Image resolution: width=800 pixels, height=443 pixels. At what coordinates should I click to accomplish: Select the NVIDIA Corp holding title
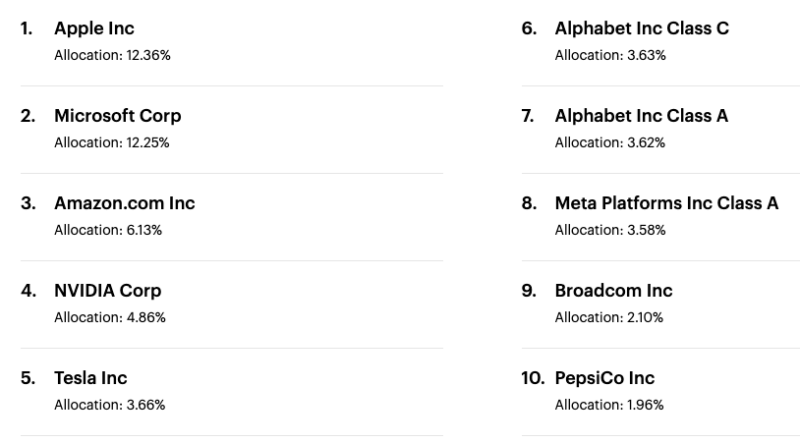[x=108, y=291]
